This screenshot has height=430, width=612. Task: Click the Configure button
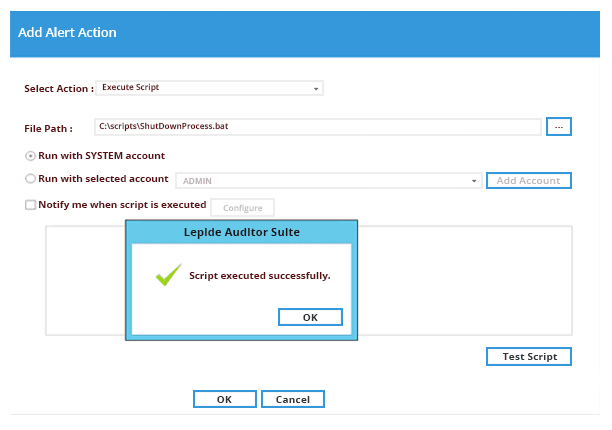click(x=242, y=208)
